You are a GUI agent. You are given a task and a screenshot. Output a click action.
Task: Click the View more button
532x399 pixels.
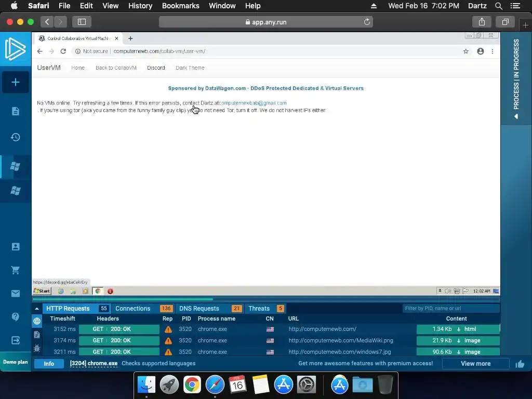pyautogui.click(x=476, y=363)
